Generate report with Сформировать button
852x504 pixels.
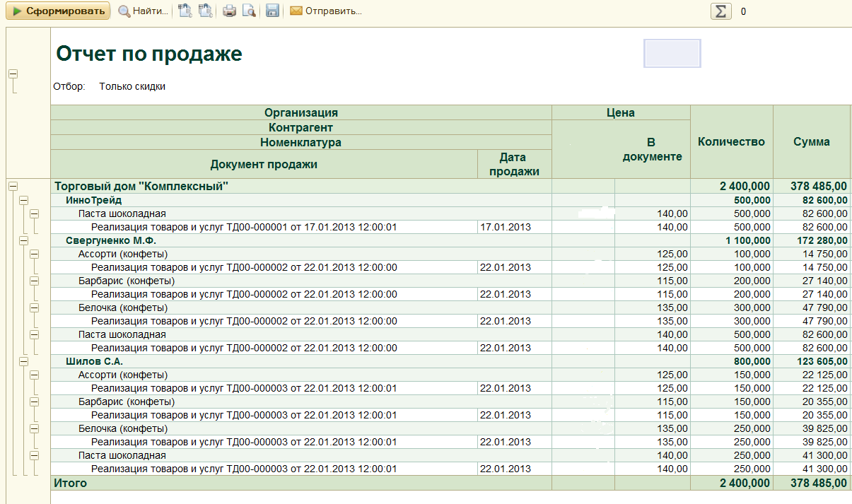[x=58, y=11]
